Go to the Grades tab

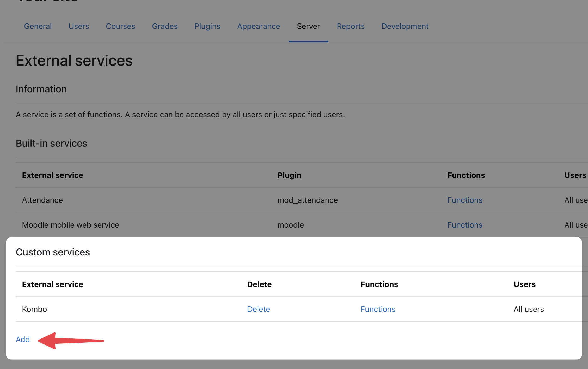[x=165, y=26]
